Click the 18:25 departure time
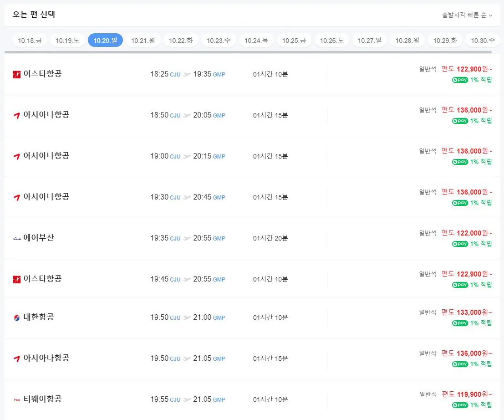Viewport: 504px width, 420px height. click(159, 74)
